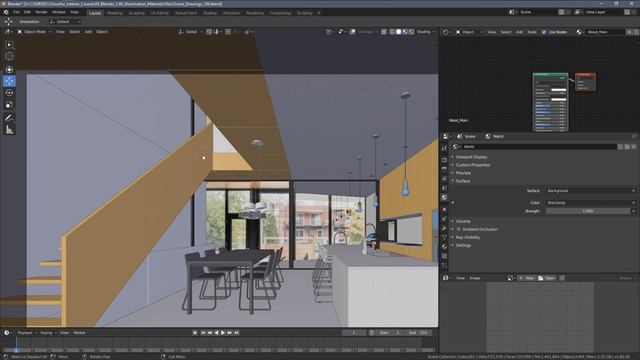Screen dimensions: 640x360
Task: Adjust the Strength value slider
Action: pyautogui.click(x=588, y=211)
